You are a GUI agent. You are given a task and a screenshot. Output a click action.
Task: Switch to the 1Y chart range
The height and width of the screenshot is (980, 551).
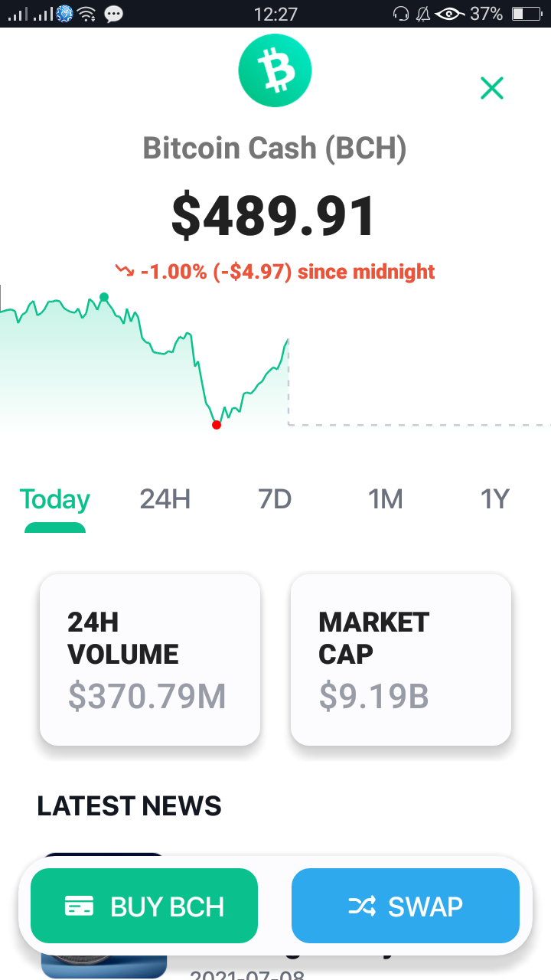click(494, 499)
